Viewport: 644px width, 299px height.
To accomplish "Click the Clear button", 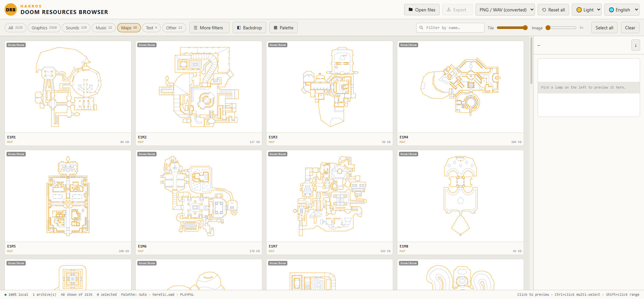I will (630, 28).
